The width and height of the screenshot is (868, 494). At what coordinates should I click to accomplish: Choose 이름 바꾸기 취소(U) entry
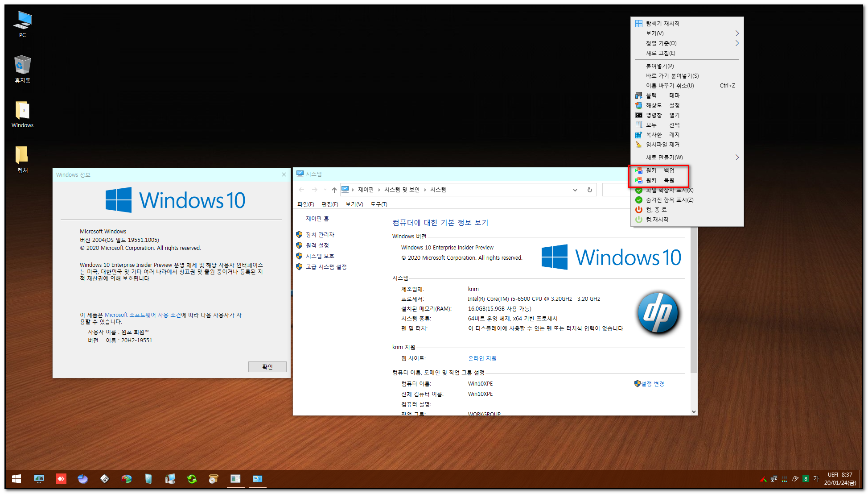[x=687, y=86]
